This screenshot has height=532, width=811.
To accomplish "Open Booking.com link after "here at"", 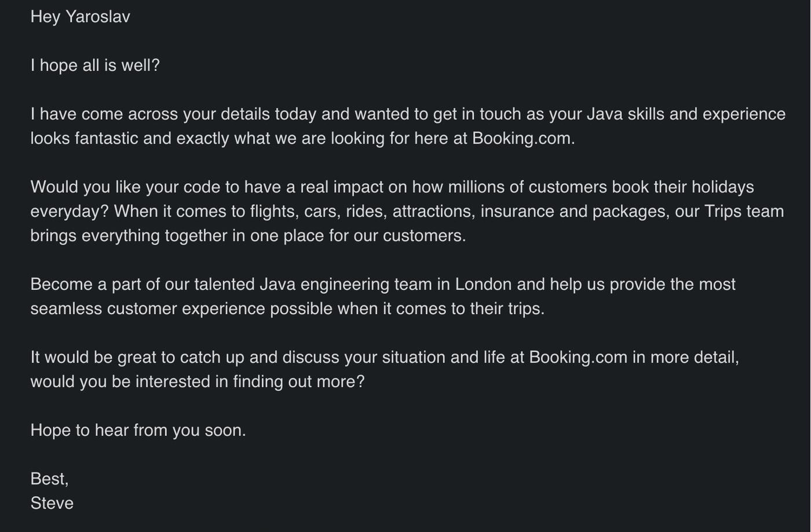I will point(523,138).
